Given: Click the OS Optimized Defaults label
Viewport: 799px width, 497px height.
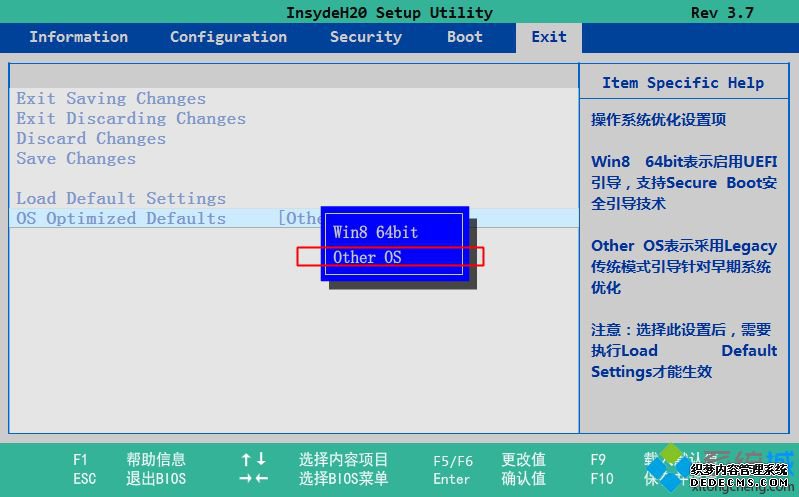Looking at the screenshot, I should (121, 218).
